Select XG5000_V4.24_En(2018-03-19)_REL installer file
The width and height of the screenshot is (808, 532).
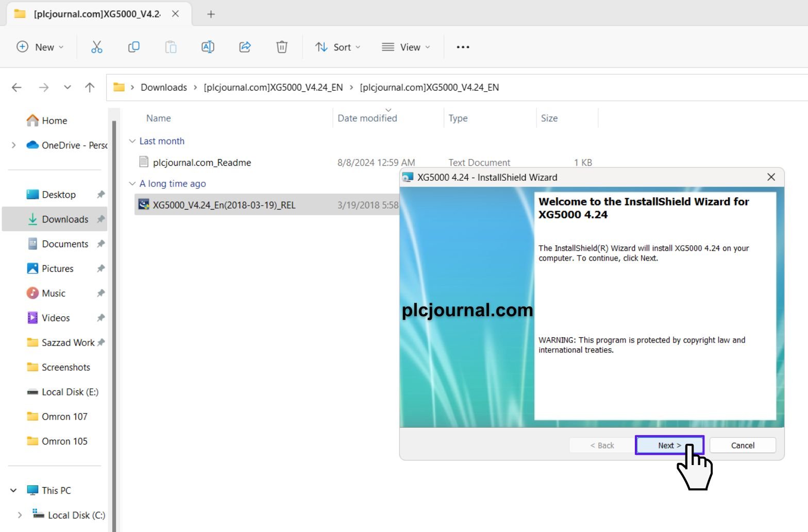pyautogui.click(x=224, y=205)
